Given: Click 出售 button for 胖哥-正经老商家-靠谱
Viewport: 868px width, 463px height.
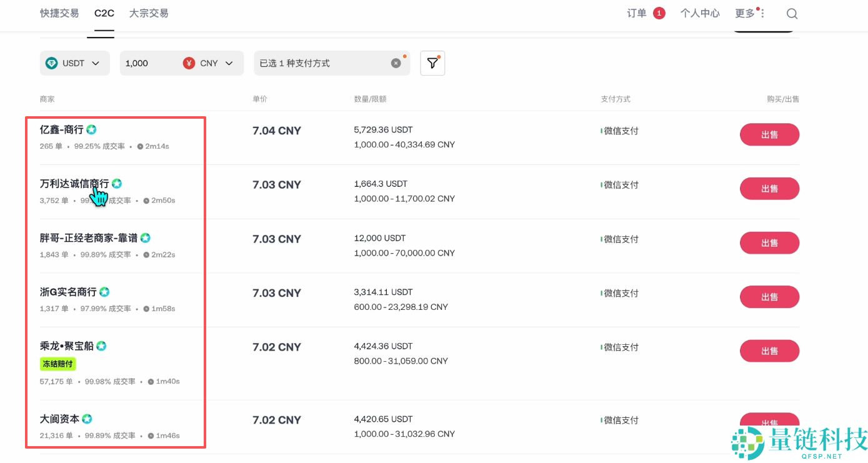Looking at the screenshot, I should click(x=769, y=243).
